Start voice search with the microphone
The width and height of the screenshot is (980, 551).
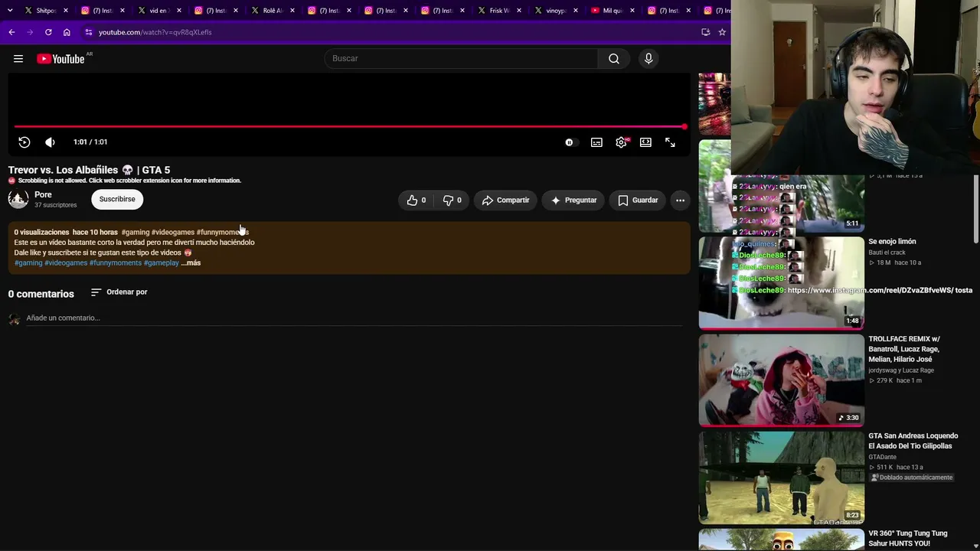pyautogui.click(x=648, y=59)
